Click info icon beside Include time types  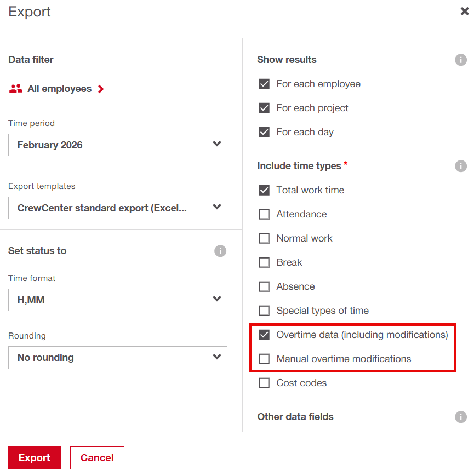[461, 166]
